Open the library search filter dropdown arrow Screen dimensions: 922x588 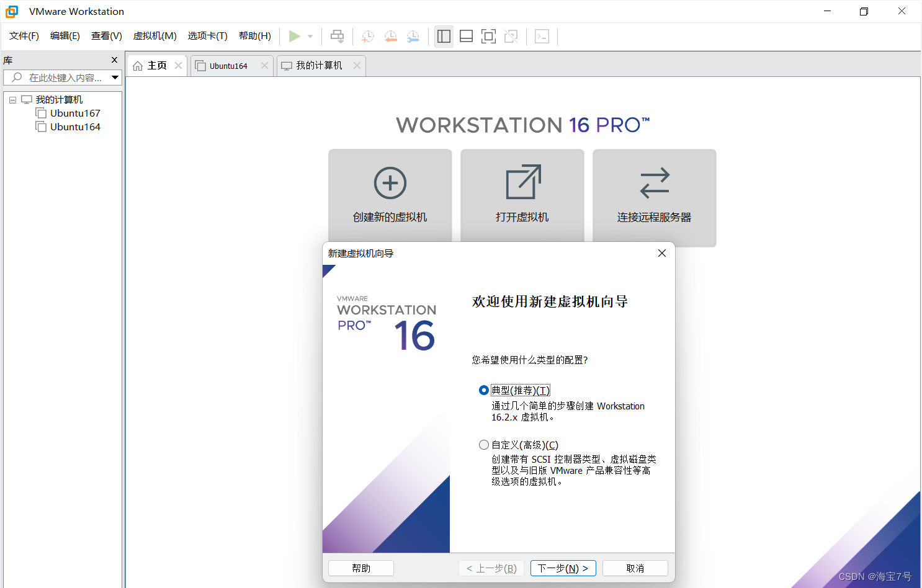click(x=115, y=78)
